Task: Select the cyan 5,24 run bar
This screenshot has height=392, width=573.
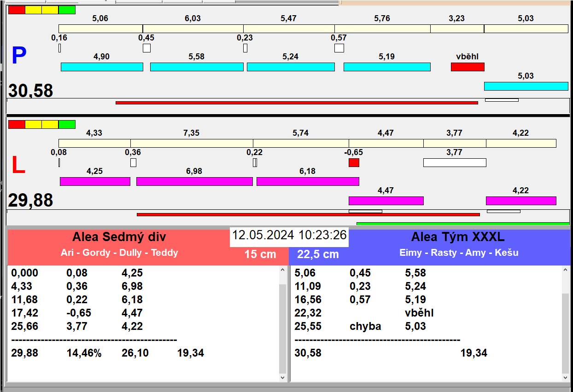Action: point(291,67)
